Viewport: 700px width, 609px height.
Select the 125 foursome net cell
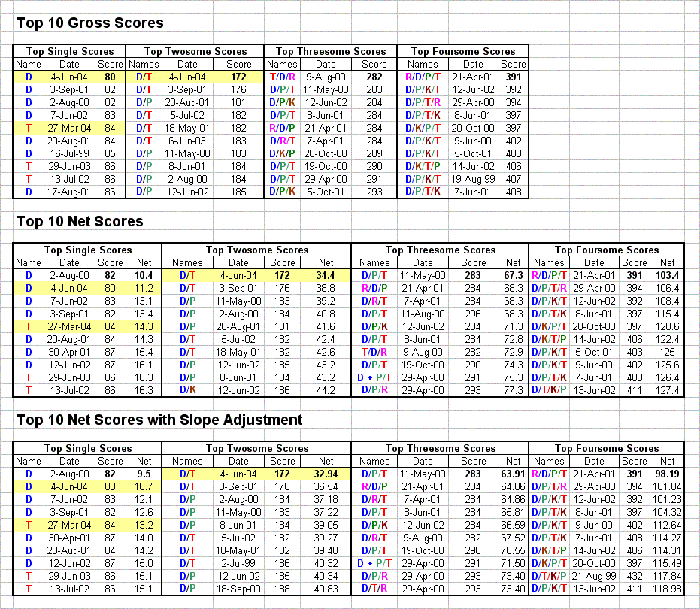[x=667, y=353]
